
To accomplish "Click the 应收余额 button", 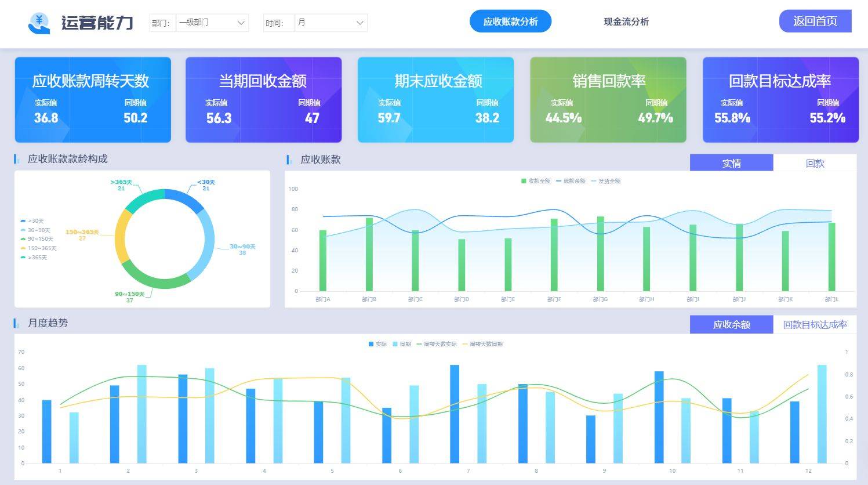I will [731, 324].
